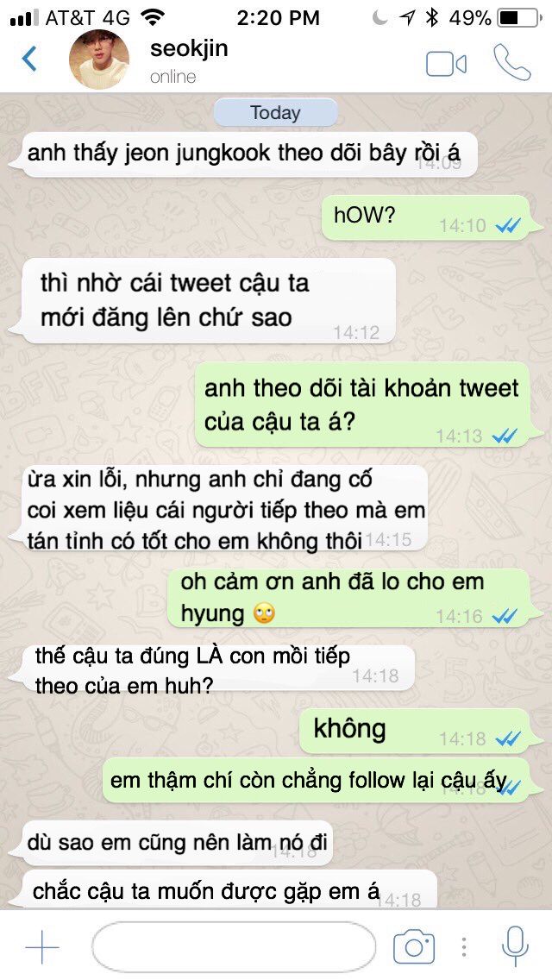The width and height of the screenshot is (552, 980).
Task: Focus the message text input field
Action: pyautogui.click(x=234, y=946)
